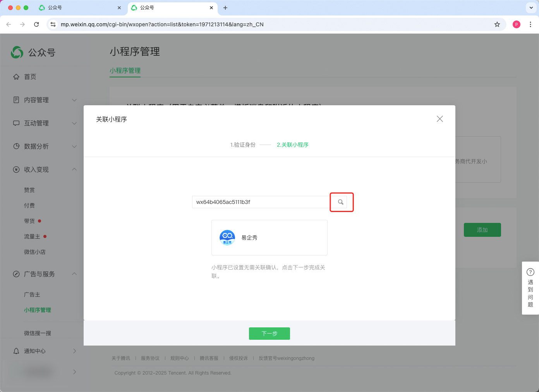The height and width of the screenshot is (392, 539).
Task: Click the 首页 home icon in sidebar
Action: pos(16,77)
